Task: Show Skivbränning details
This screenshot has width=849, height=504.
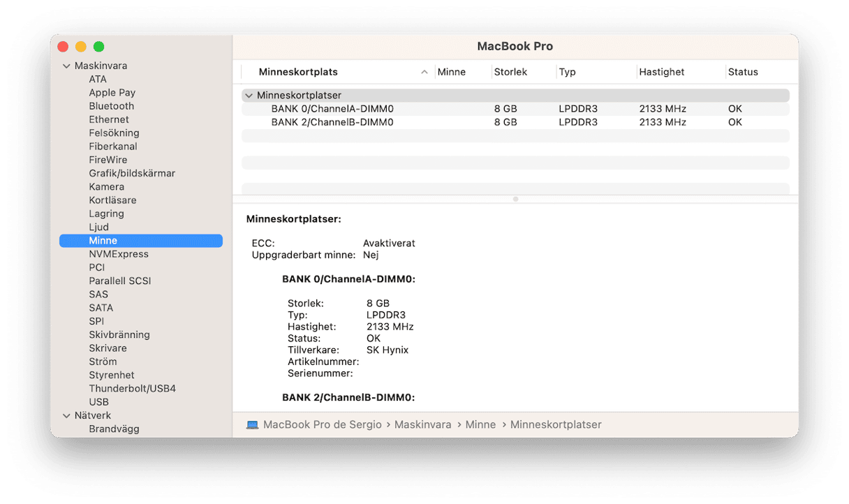Action: tap(119, 334)
